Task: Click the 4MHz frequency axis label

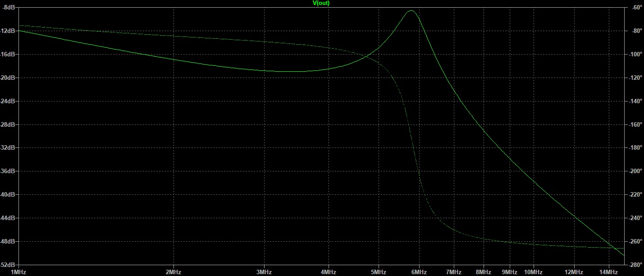Action: click(x=329, y=272)
